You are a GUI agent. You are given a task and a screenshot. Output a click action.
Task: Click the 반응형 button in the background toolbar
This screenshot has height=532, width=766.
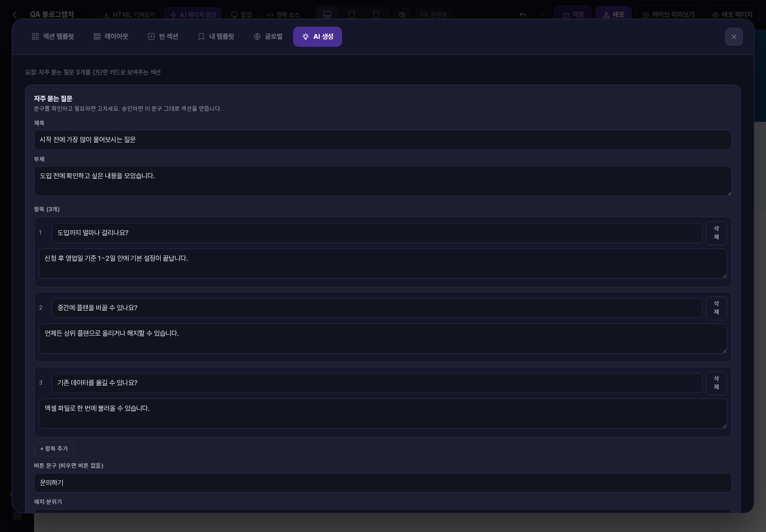[x=434, y=15]
